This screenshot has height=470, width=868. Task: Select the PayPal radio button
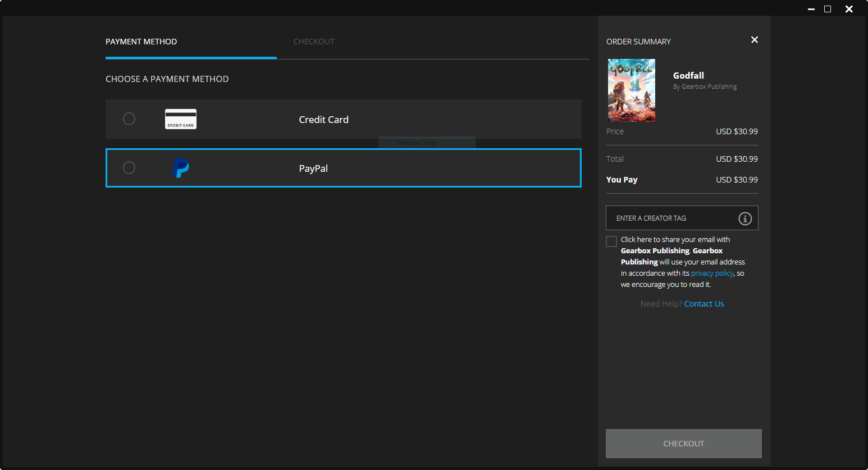[x=129, y=168]
